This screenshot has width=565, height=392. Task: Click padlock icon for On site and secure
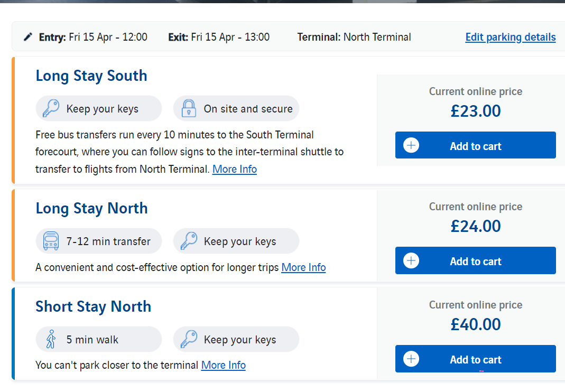(x=189, y=108)
